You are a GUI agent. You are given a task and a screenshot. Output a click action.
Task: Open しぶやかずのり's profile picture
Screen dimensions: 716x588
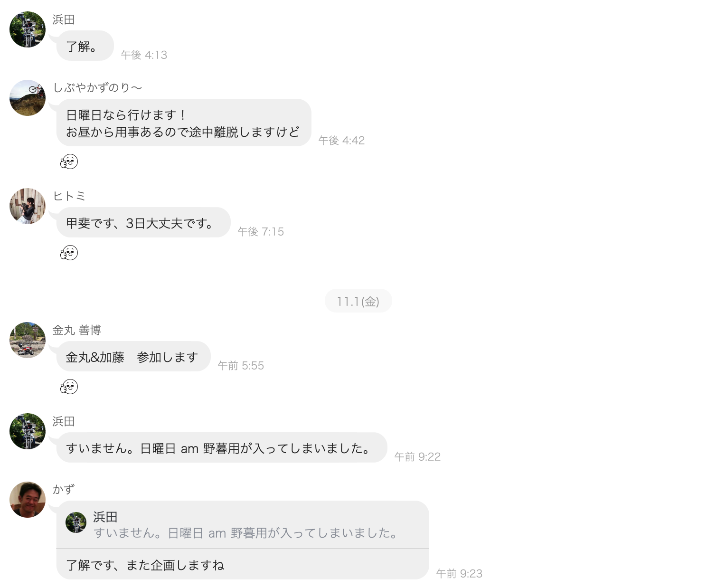(28, 98)
